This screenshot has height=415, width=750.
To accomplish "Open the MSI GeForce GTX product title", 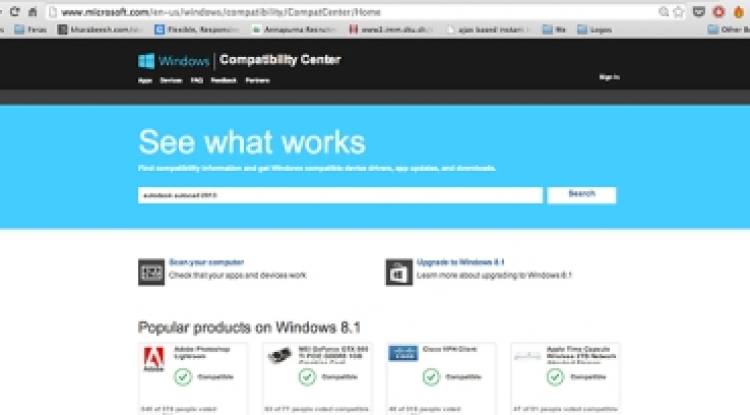I will click(x=333, y=353).
